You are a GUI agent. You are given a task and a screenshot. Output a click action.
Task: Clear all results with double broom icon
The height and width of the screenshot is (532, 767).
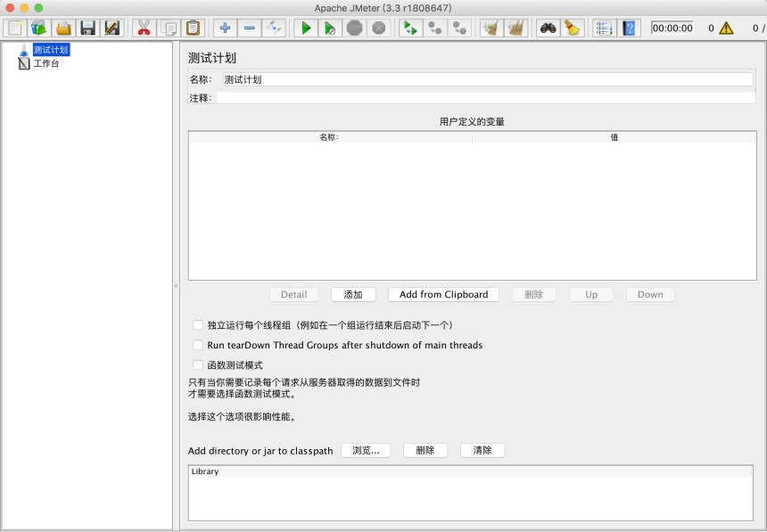[516, 28]
